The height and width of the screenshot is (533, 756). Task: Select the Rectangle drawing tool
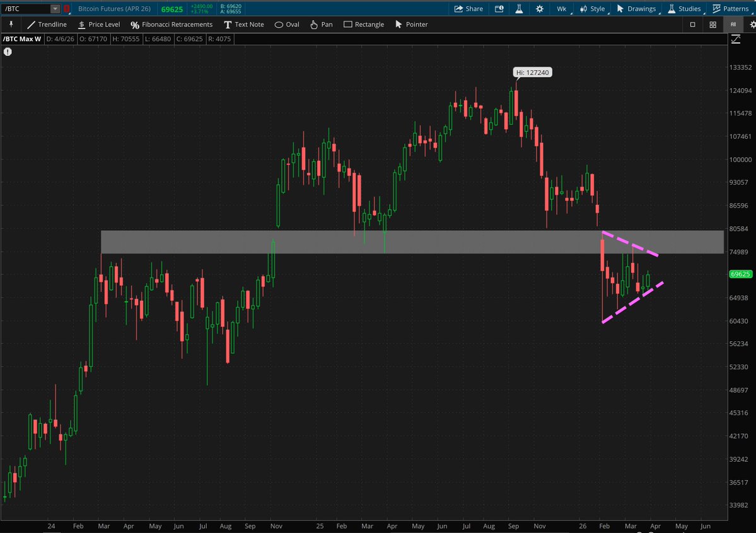364,25
